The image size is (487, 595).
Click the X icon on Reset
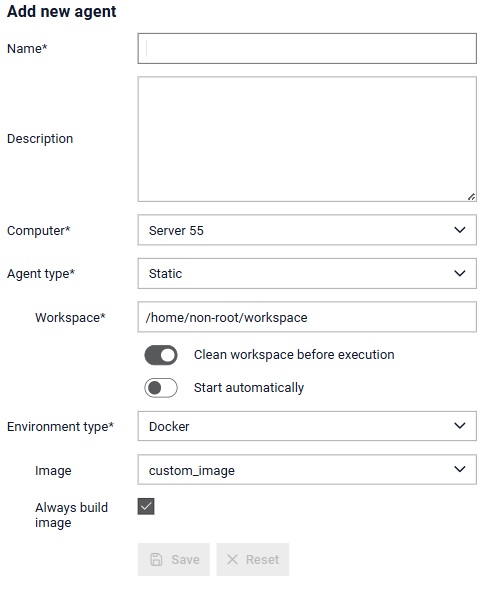click(x=232, y=559)
